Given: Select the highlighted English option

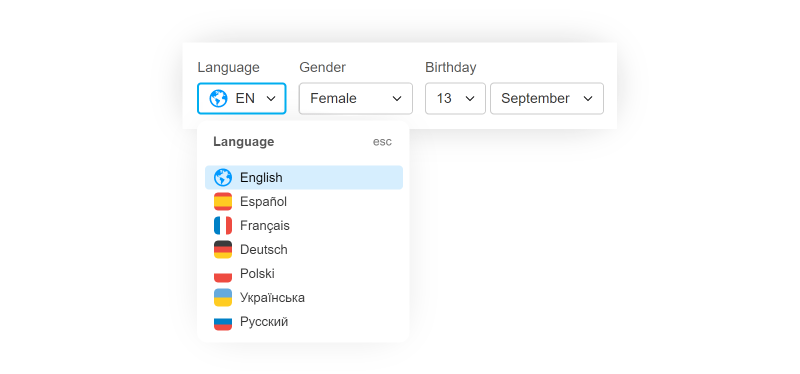Looking at the screenshot, I should 304,178.
